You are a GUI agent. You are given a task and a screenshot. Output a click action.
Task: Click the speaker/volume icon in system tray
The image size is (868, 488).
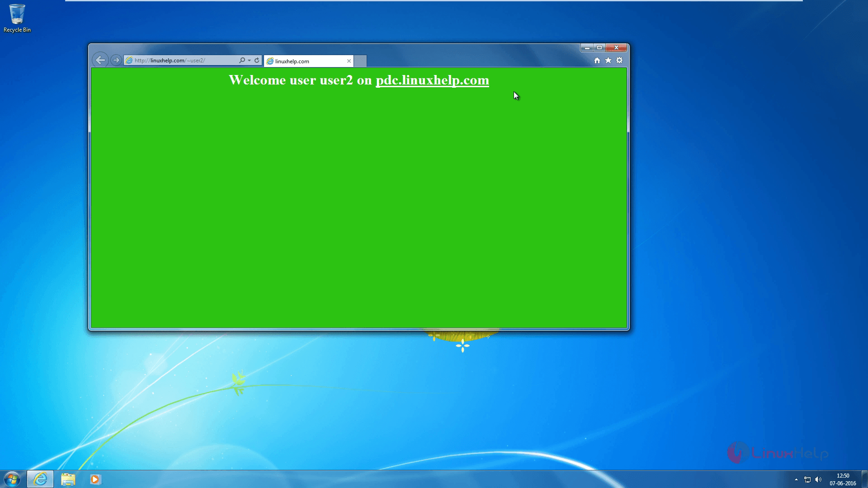[x=819, y=479]
